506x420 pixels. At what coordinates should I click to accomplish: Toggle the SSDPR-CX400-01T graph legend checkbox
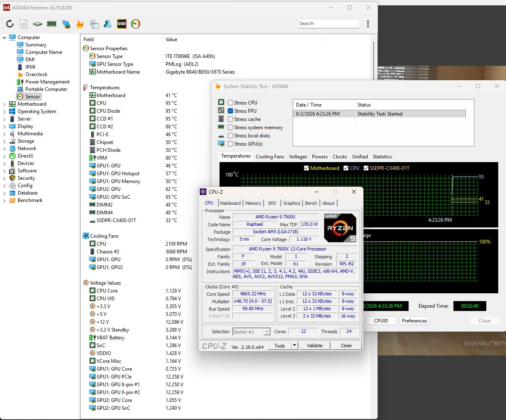[366, 168]
